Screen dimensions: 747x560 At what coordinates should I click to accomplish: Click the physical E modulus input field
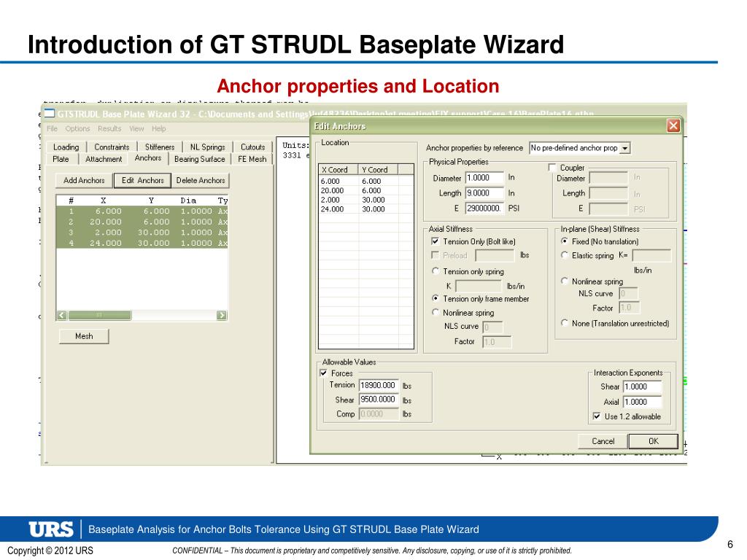coord(484,208)
